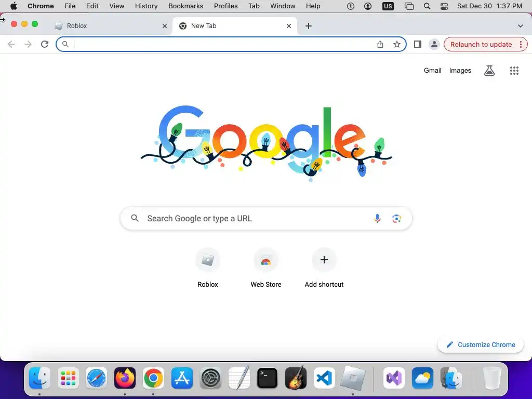Open the Search Labs flask icon
The image size is (532, 399).
click(489, 71)
